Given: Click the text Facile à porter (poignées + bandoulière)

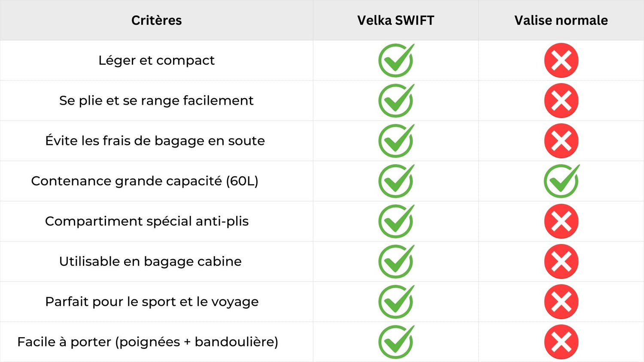Looking at the screenshot, I should tap(148, 342).
